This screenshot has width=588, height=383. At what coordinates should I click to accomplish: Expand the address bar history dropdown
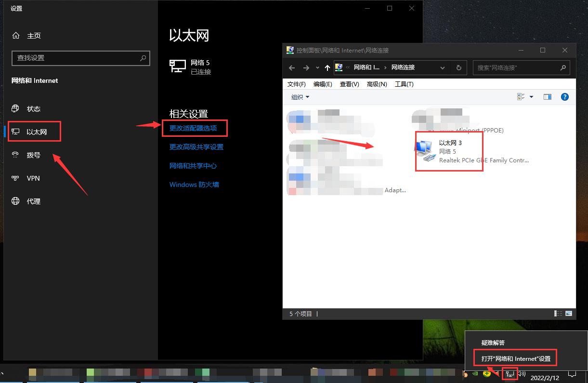click(x=443, y=67)
